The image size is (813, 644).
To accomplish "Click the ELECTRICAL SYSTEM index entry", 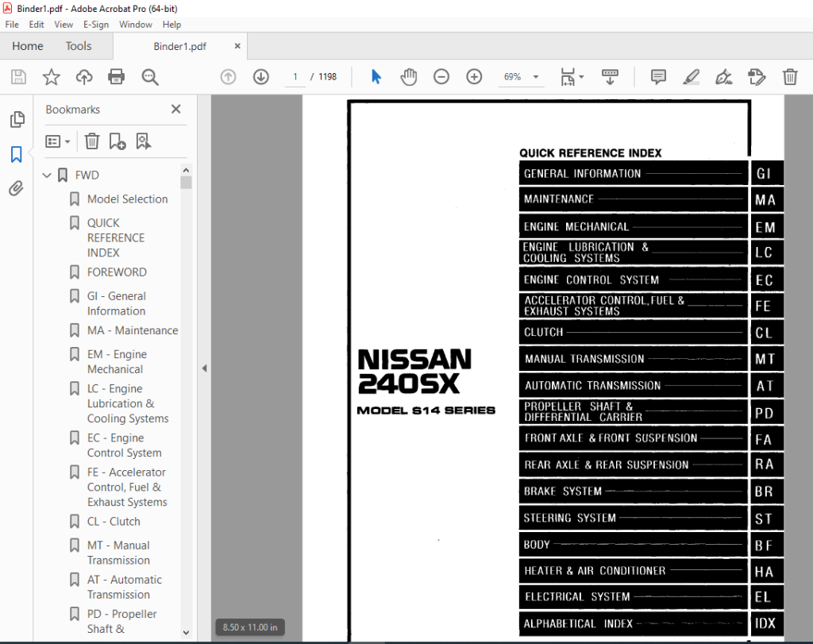I will (633, 597).
